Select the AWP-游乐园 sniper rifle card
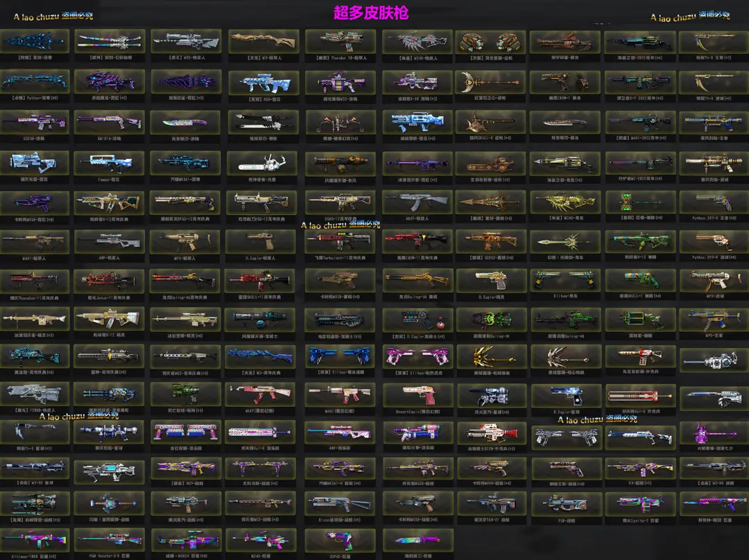Image resolution: width=749 pixels, height=560 pixels. pyautogui.click(x=340, y=433)
